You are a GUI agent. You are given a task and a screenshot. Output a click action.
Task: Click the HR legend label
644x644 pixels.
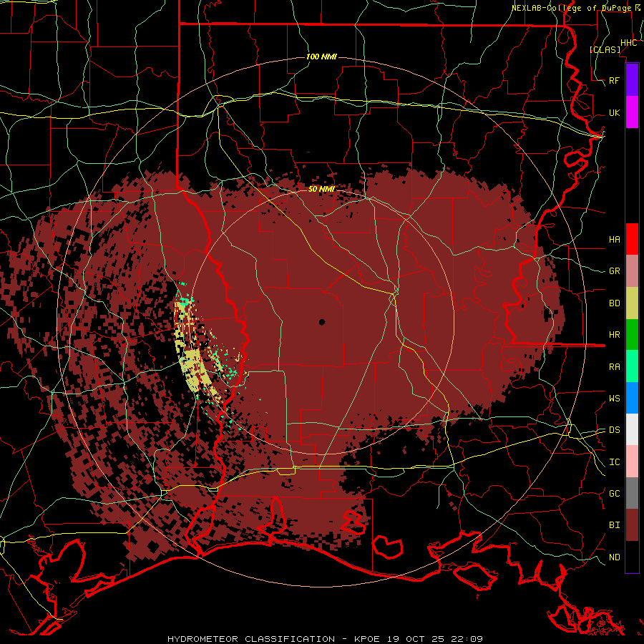614,335
